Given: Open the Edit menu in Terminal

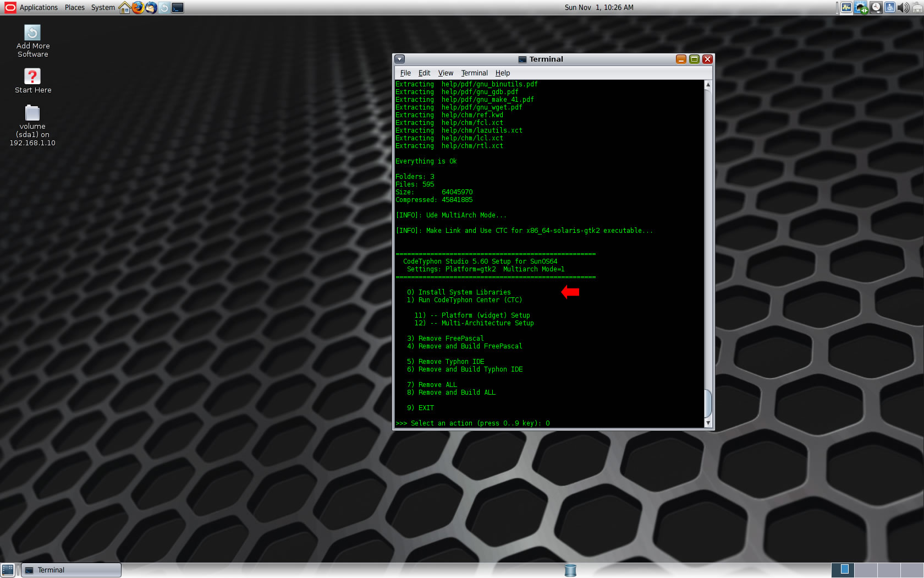Looking at the screenshot, I should click(424, 73).
